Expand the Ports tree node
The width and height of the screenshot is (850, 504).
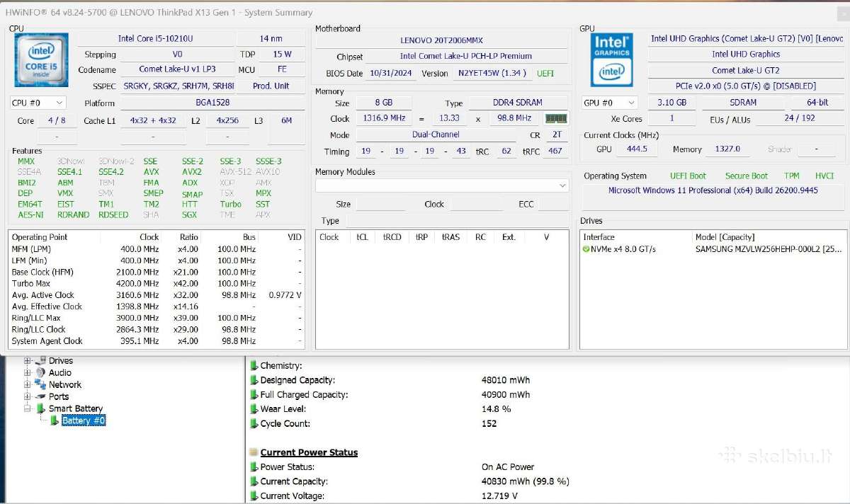(x=28, y=397)
